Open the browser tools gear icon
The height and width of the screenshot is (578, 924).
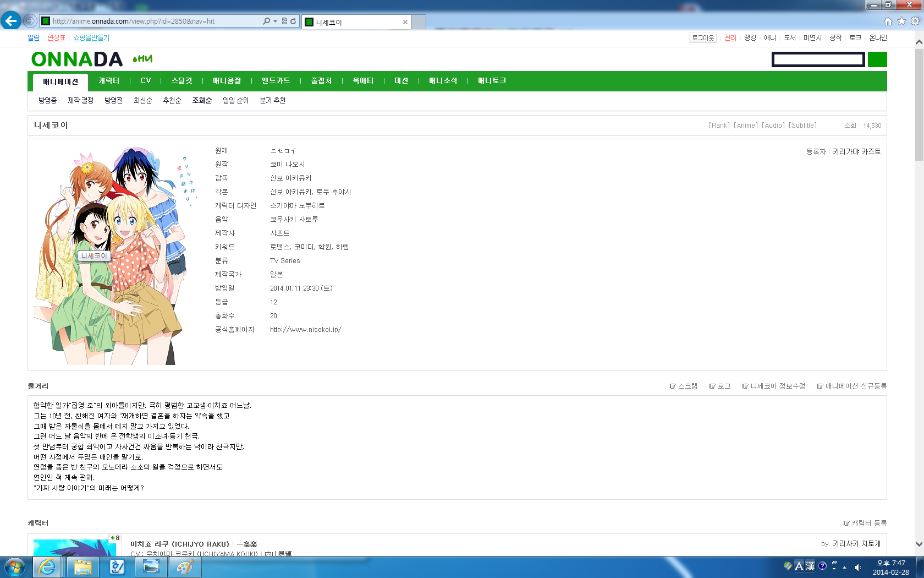tap(915, 21)
